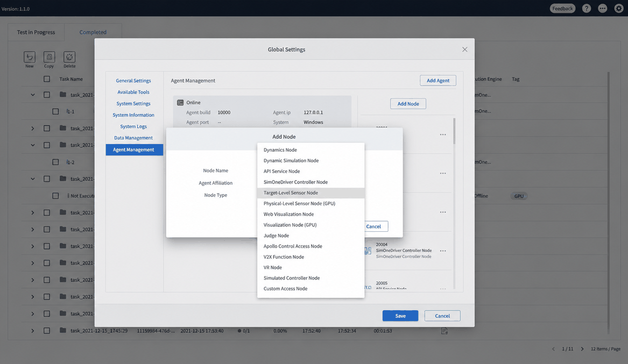
Task: Select Dynamic Simulation Node option
Action: (311, 160)
